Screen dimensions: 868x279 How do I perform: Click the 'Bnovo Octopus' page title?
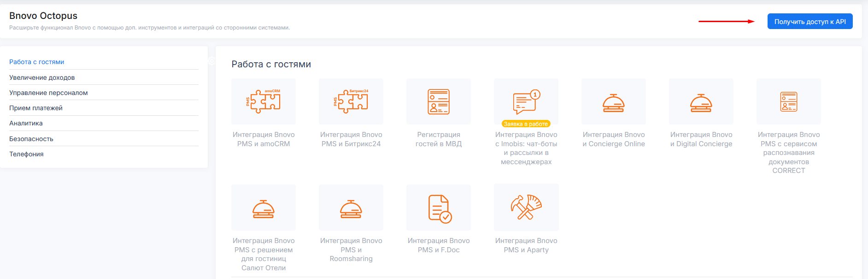tap(43, 16)
